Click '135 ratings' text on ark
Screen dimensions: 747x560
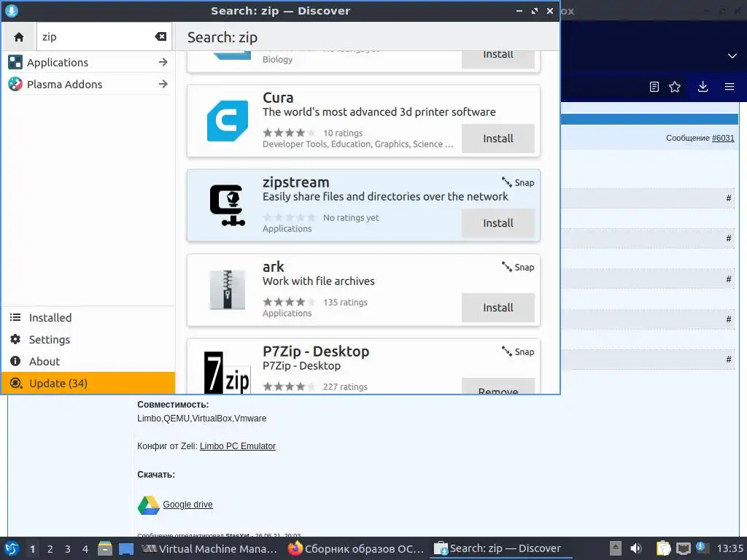(345, 303)
